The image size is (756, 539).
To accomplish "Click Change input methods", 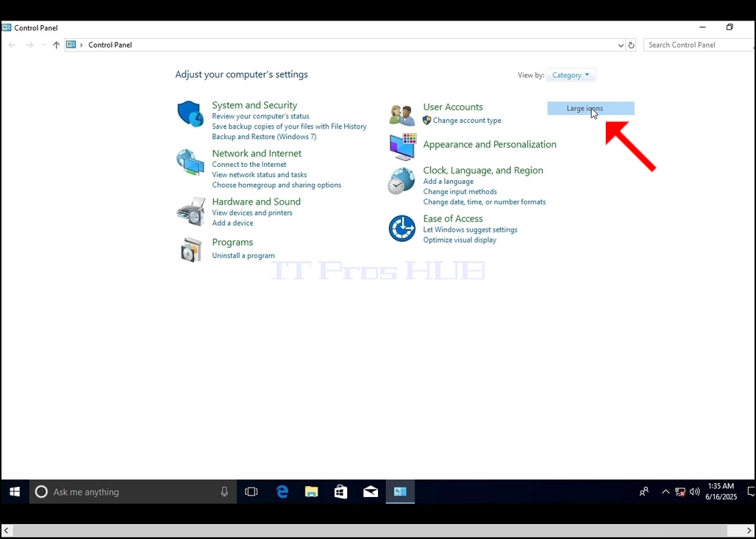I will point(460,191).
